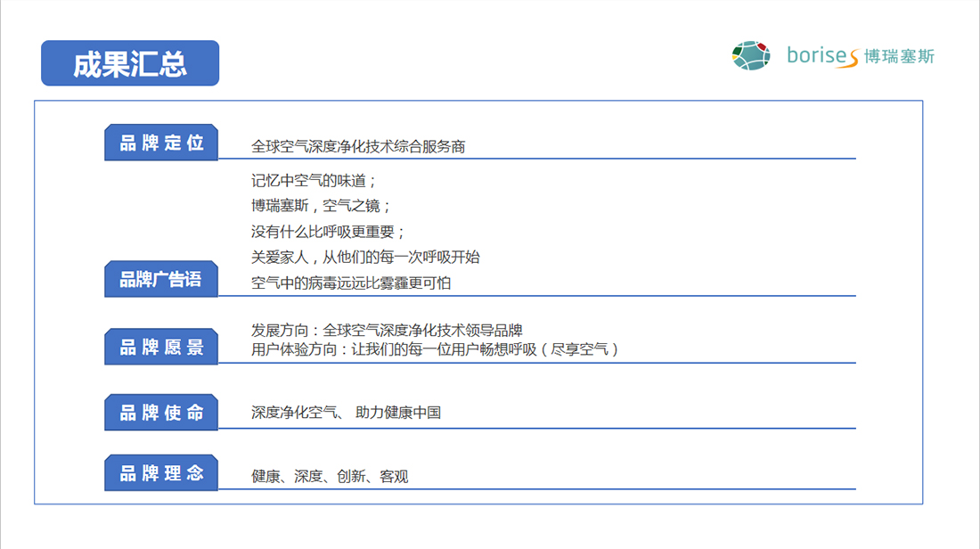Click the 博瑞塞斯 text beside the logo
Screen dimensions: 980x549
click(x=899, y=56)
